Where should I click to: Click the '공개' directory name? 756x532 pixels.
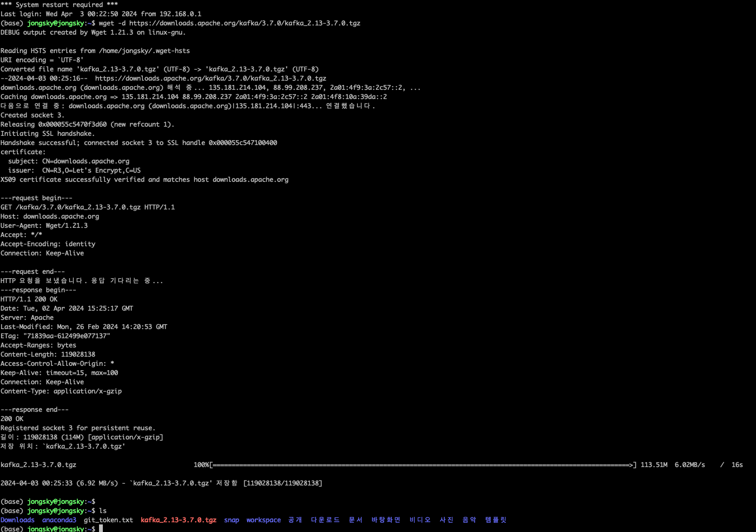(x=295, y=520)
